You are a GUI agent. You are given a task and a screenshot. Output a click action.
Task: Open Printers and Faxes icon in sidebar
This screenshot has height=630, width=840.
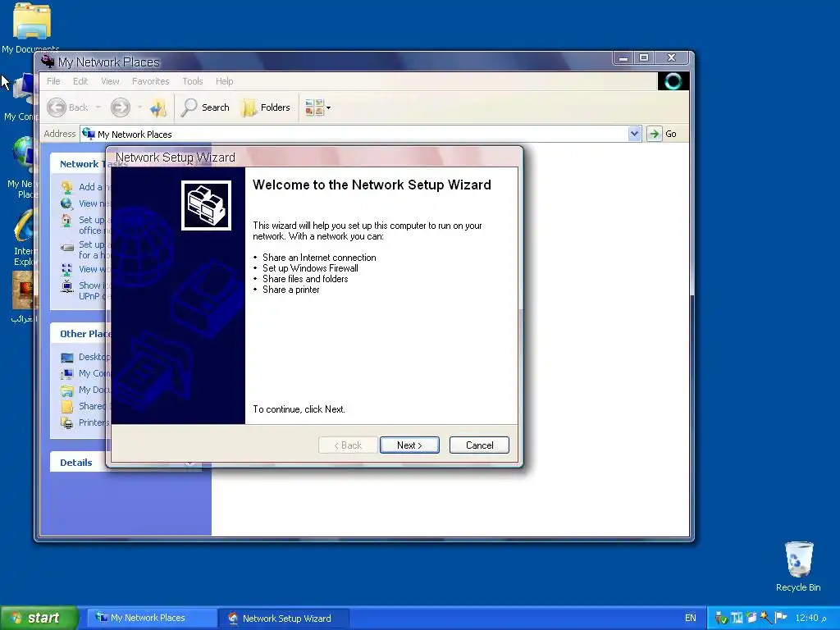(x=67, y=423)
